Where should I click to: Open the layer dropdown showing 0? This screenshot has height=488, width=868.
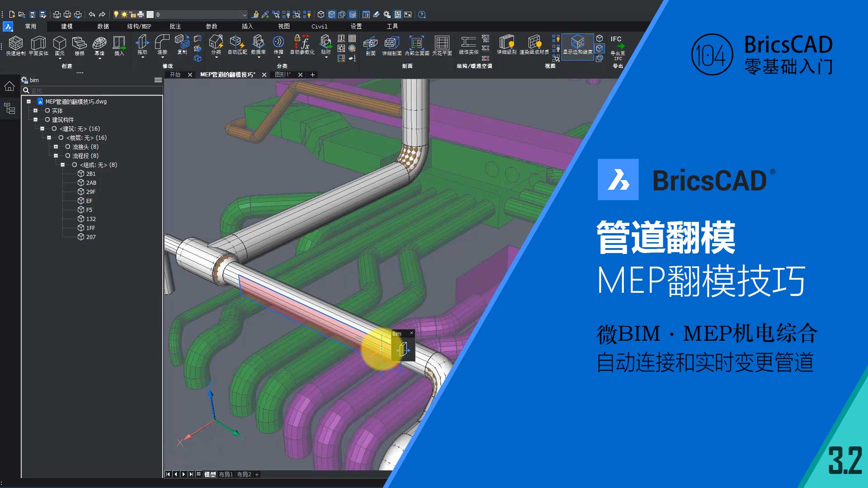(x=245, y=15)
